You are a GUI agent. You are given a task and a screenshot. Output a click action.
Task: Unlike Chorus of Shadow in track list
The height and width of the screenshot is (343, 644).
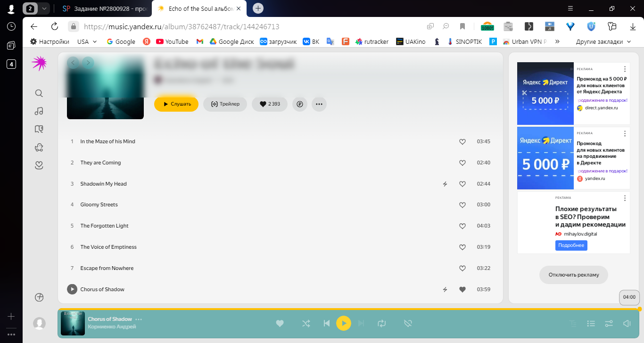462,289
